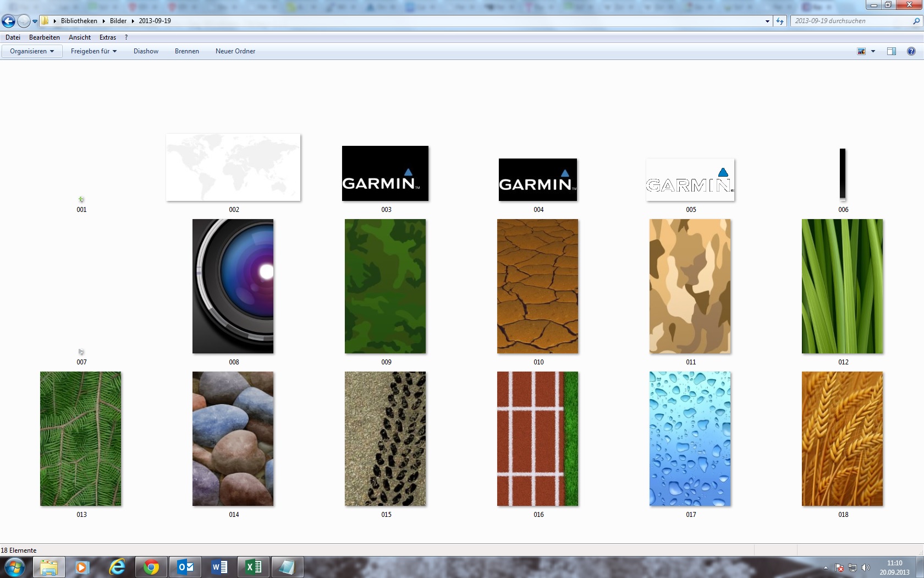Image resolution: width=924 pixels, height=578 pixels.
Task: Select green grass blades thumbnail 012
Action: coord(842,286)
